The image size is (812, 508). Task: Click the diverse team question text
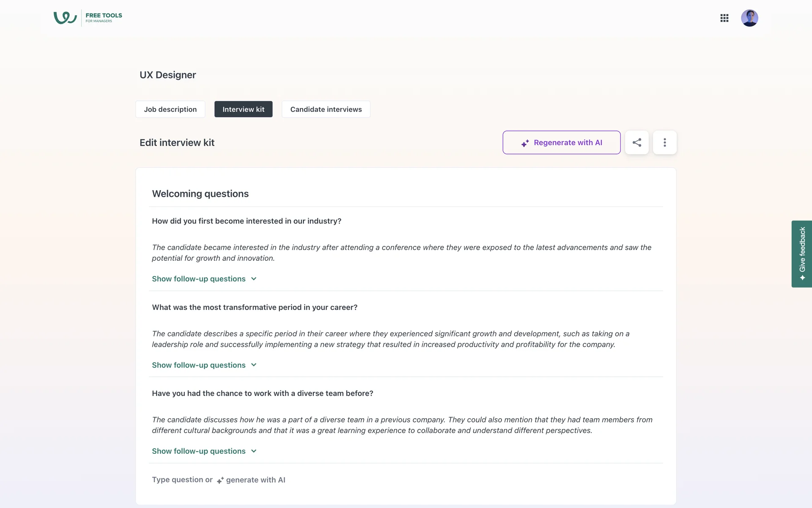[x=262, y=393]
